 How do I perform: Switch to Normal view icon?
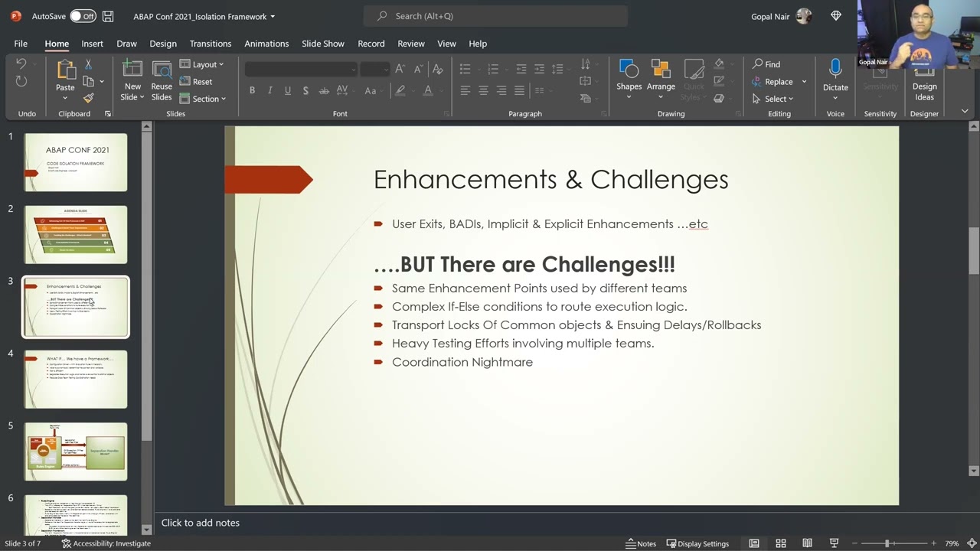coord(754,543)
